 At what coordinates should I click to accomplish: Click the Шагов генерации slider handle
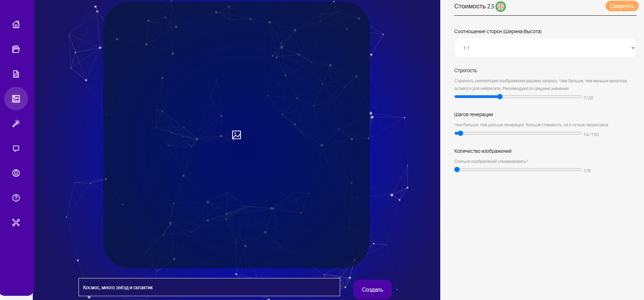click(x=460, y=133)
